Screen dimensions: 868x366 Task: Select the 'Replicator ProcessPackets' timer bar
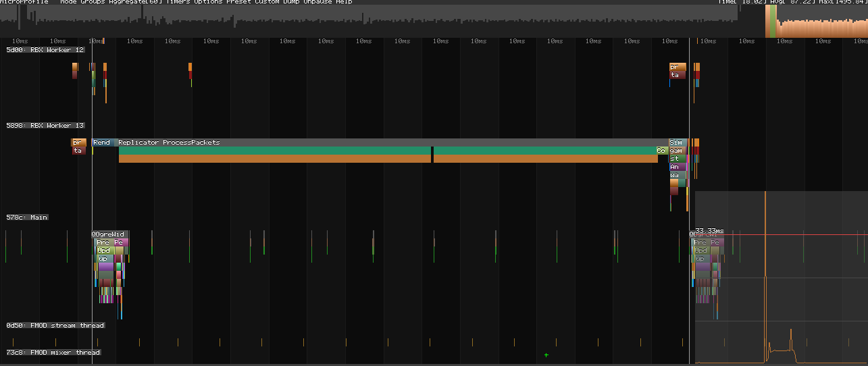pyautogui.click(x=392, y=142)
